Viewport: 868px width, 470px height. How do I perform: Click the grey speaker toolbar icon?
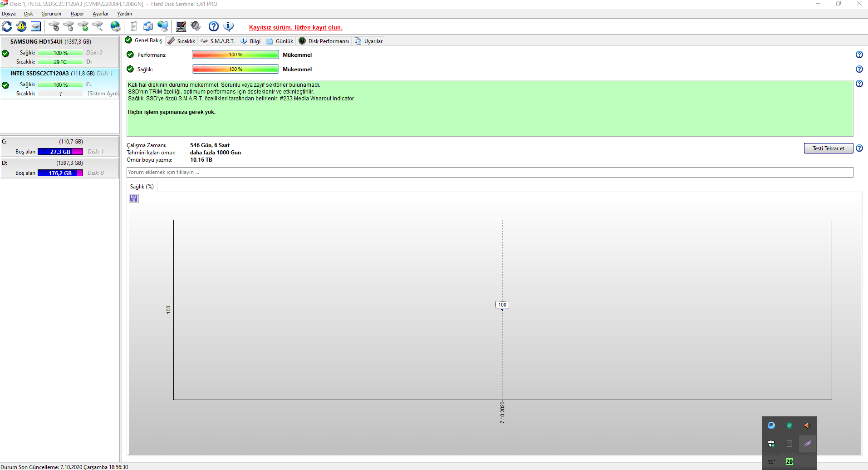coord(196,26)
